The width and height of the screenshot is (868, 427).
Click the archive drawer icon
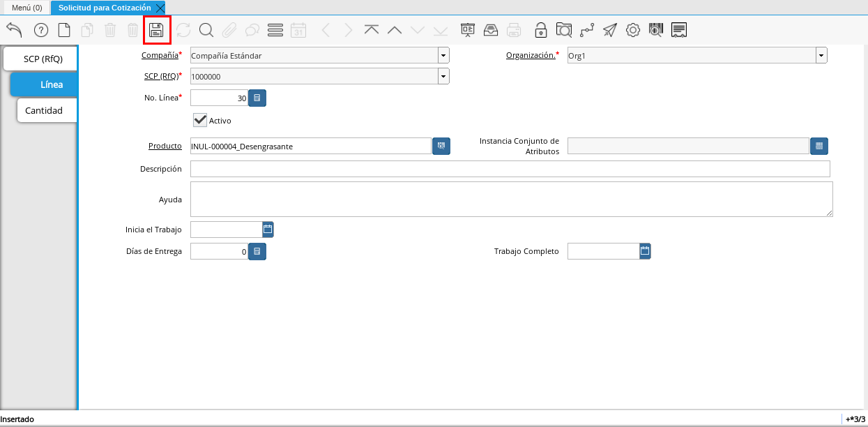point(491,30)
